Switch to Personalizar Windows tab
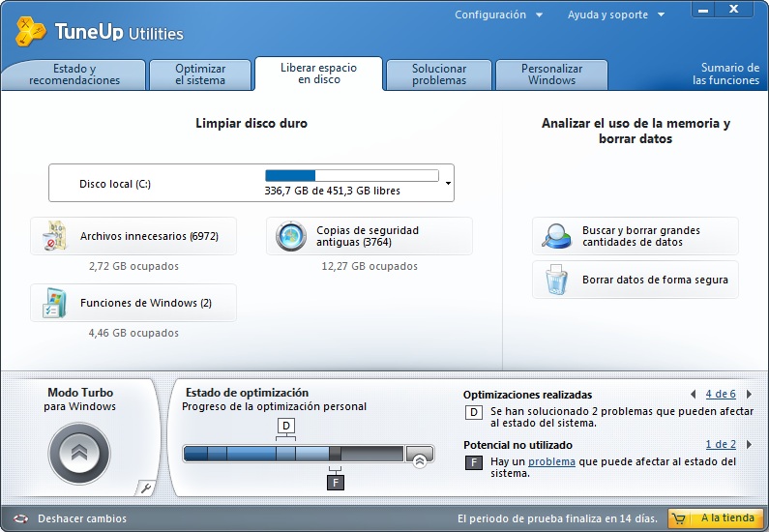The image size is (769, 532). pos(551,74)
